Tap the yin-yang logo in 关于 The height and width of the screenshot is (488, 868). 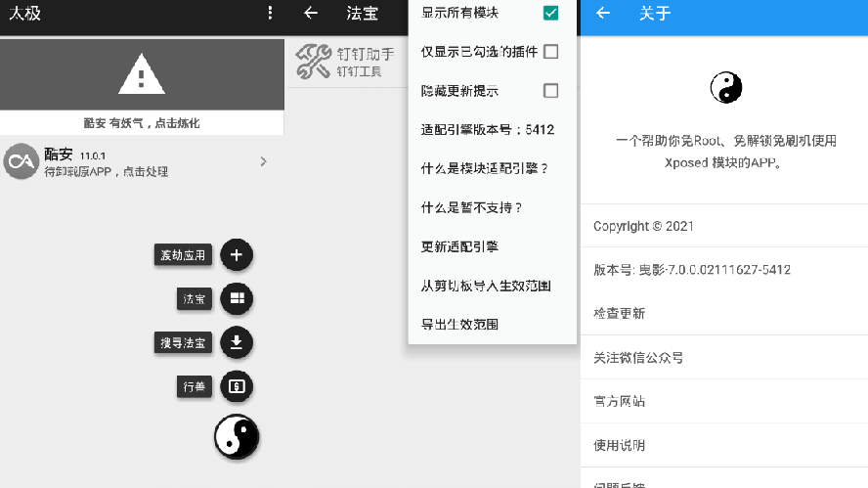(725, 87)
